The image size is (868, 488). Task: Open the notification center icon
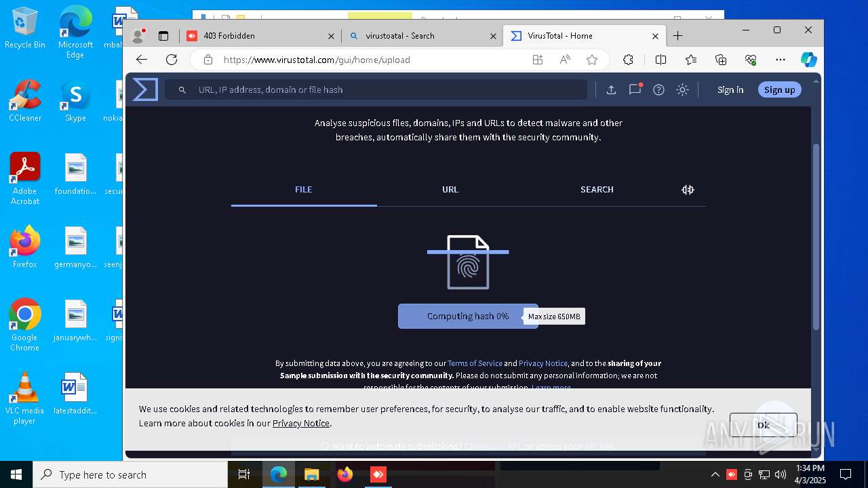pos(846,474)
